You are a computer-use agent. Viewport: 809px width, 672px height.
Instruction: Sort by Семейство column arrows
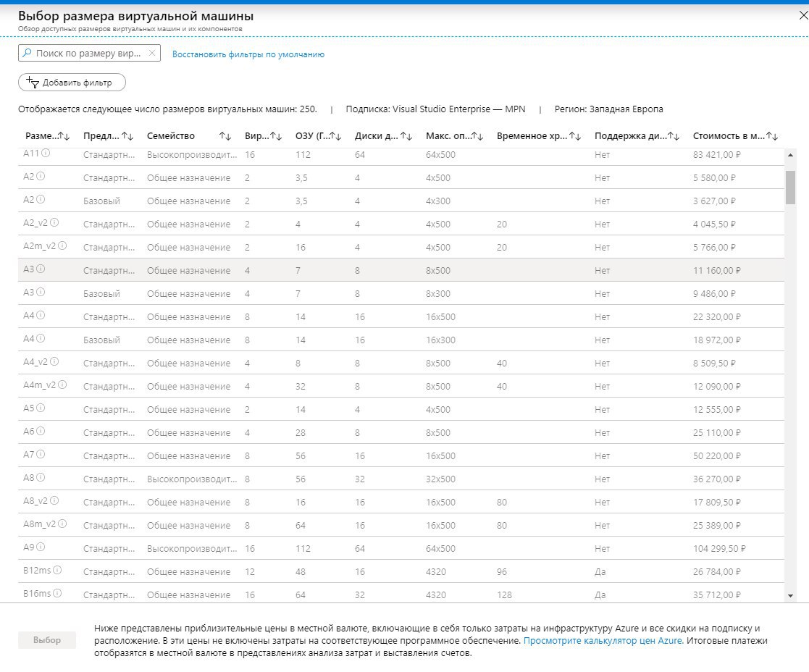(225, 136)
